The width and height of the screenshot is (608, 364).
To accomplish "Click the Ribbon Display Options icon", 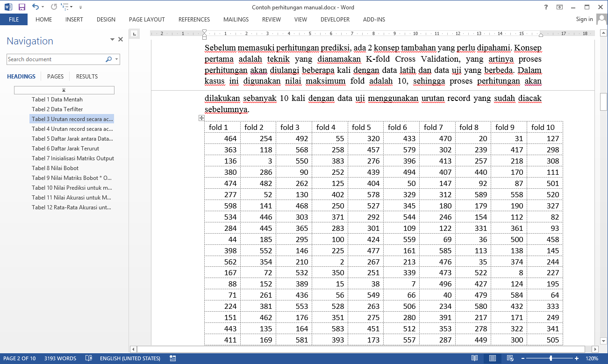I will click(x=559, y=7).
